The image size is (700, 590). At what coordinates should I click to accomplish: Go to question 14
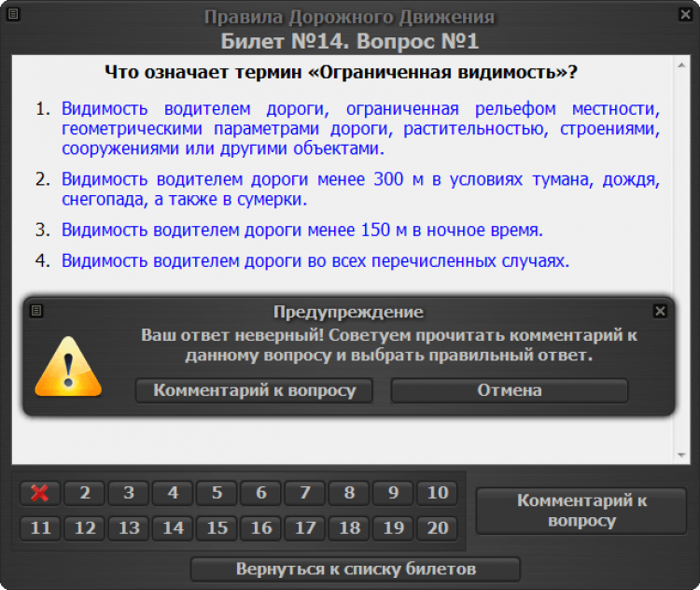coord(173,528)
